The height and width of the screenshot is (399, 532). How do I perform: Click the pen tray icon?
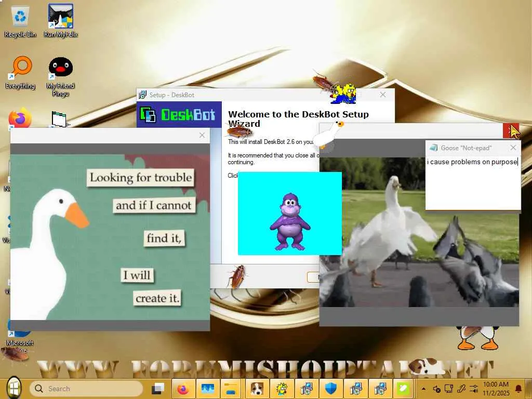tap(461, 389)
